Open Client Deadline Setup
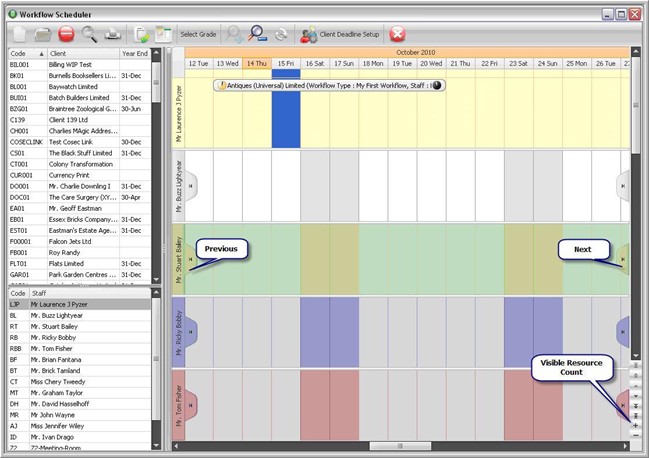 (339, 34)
